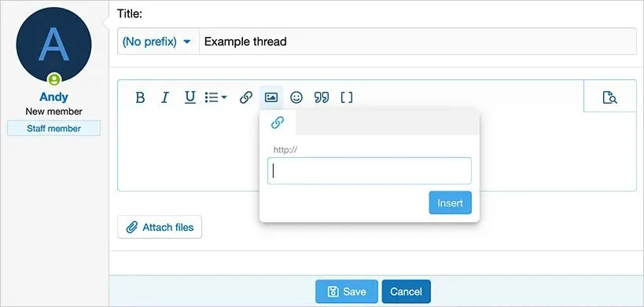
Task: Select the preview icon at the editor's right
Action: point(610,97)
